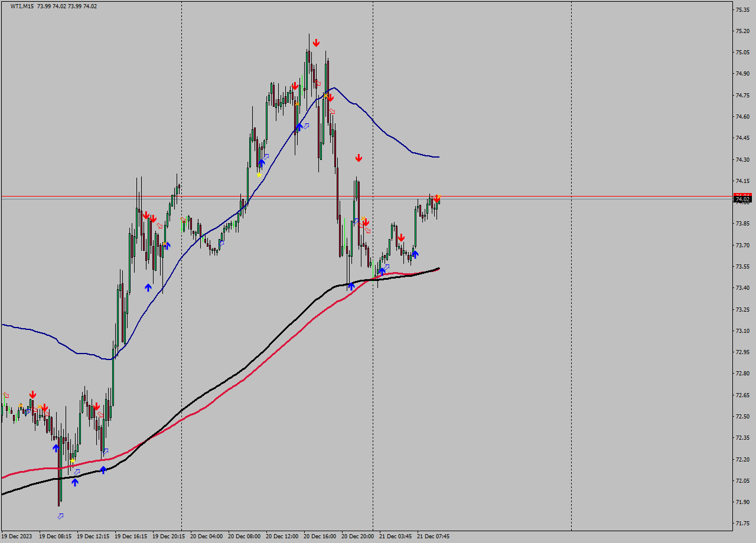Click price label 73.85 on the scale
The height and width of the screenshot is (543, 756).
742,224
